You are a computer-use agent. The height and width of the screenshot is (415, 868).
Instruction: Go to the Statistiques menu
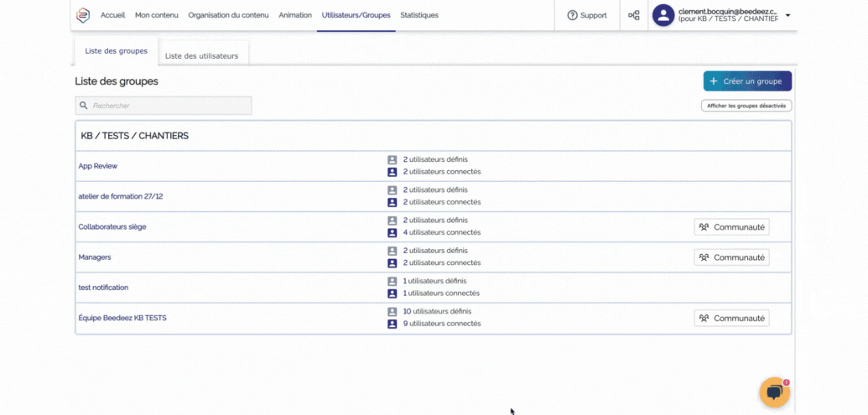click(419, 15)
